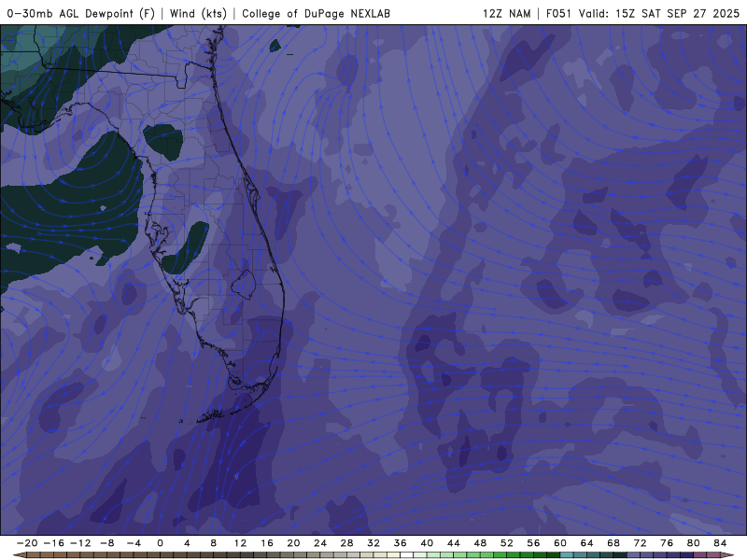Click the -4 value on the legend
747x560 pixels.
coord(134,543)
